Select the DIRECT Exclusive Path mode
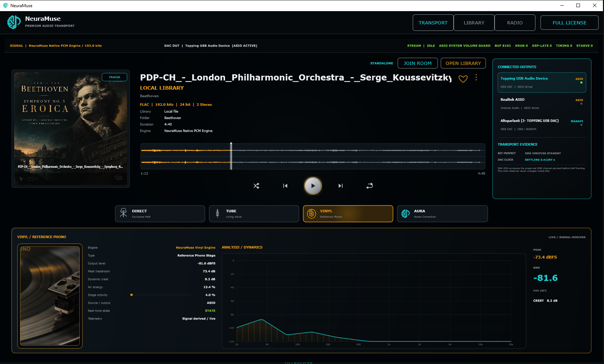This screenshot has height=364, width=604. [x=160, y=214]
